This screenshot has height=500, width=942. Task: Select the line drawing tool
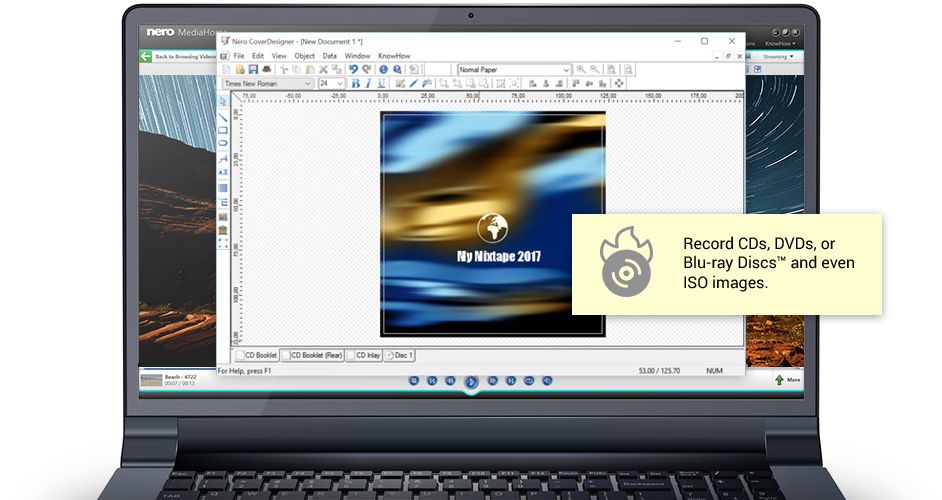pos(223,118)
